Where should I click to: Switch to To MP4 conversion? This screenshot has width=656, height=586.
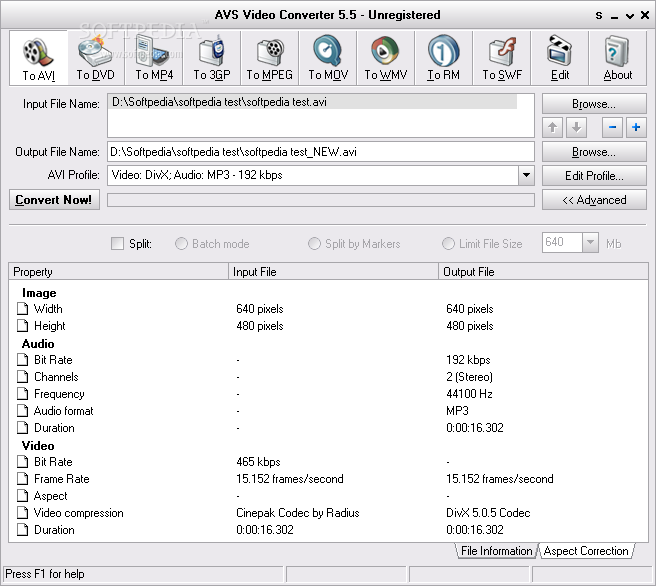(154, 58)
